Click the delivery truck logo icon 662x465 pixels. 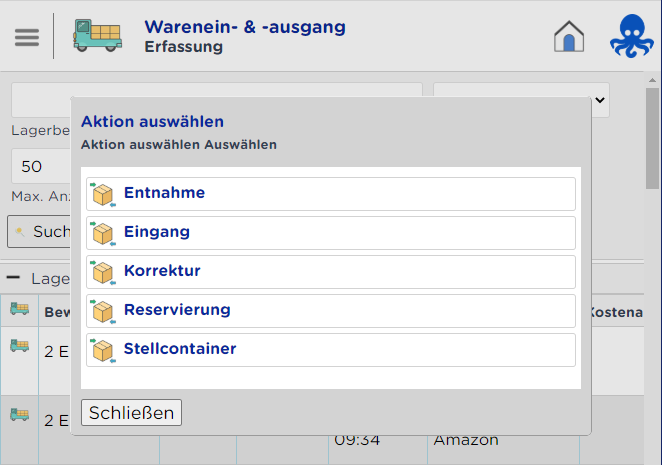(97, 36)
